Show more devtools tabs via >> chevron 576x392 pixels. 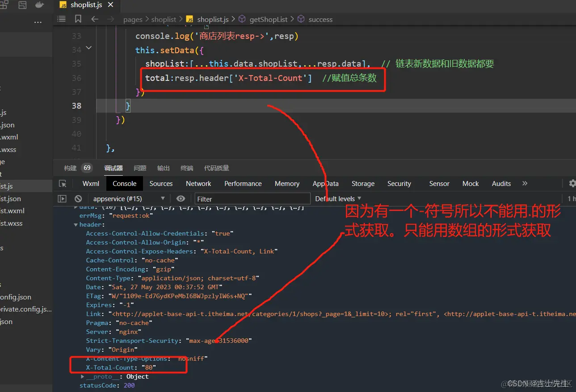(525, 184)
